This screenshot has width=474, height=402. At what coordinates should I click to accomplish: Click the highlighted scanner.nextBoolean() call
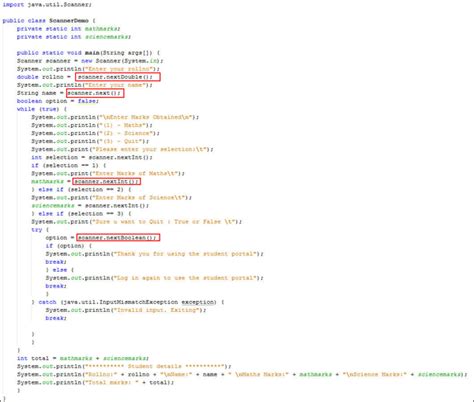tap(118, 238)
